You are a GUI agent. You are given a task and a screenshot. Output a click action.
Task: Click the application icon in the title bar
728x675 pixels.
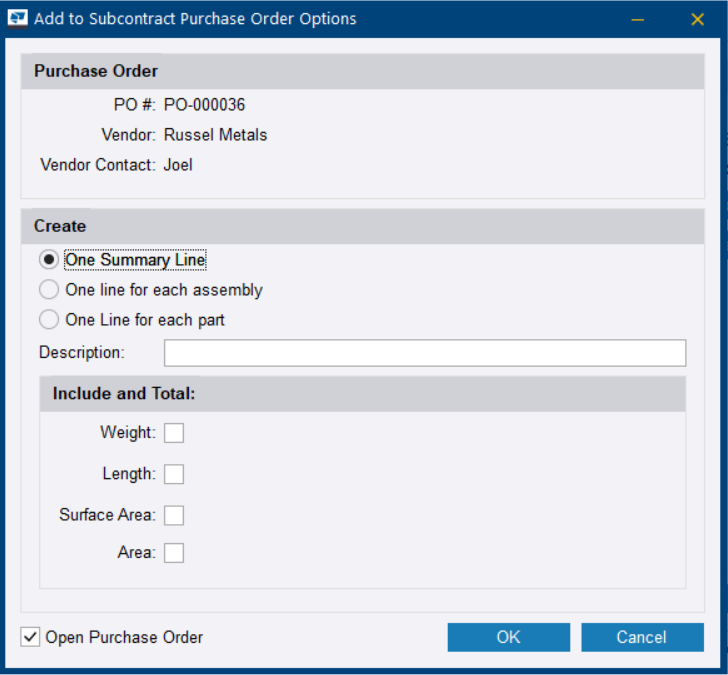(x=18, y=19)
